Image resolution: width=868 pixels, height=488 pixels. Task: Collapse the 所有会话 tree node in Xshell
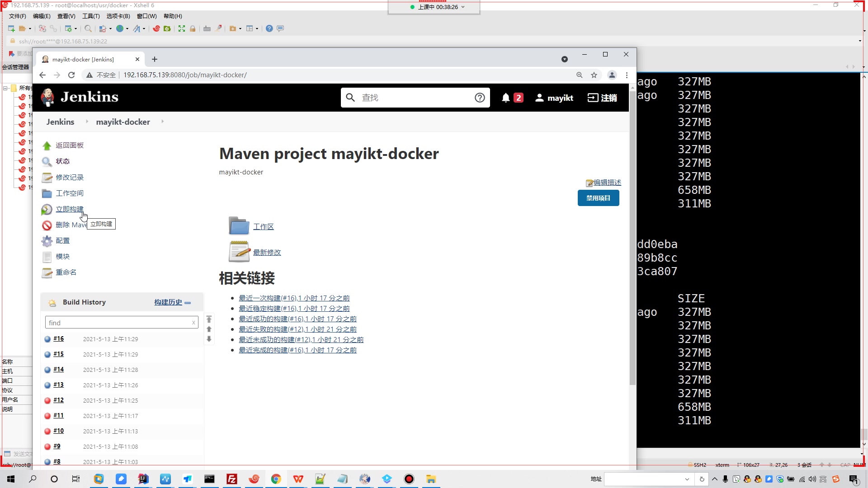click(x=5, y=88)
